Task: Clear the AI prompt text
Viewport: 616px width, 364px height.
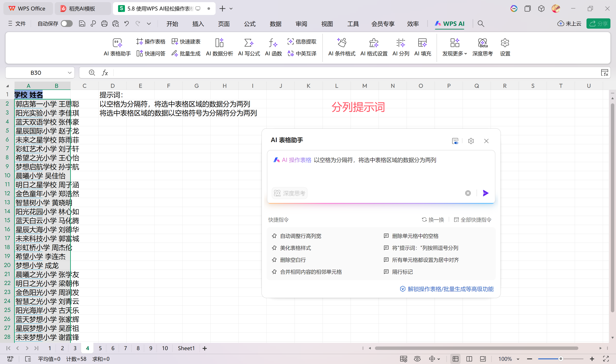Action: click(x=468, y=193)
